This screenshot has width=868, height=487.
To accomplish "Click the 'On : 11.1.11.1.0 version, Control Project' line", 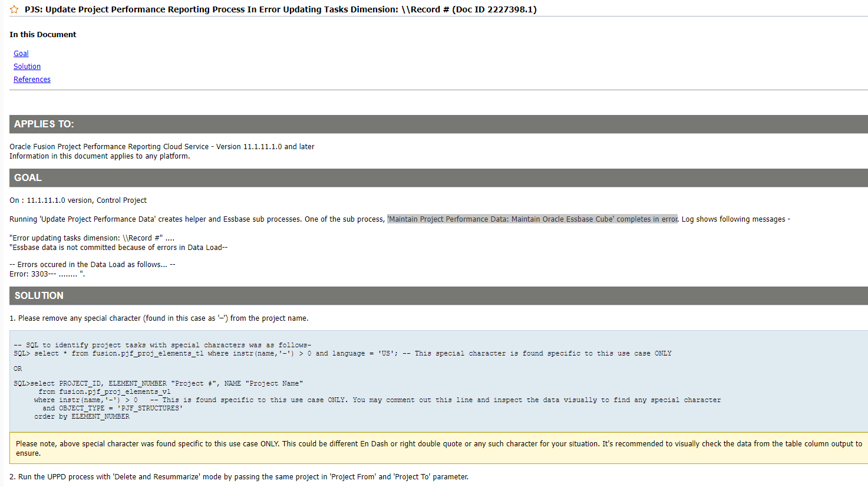I will (78, 200).
